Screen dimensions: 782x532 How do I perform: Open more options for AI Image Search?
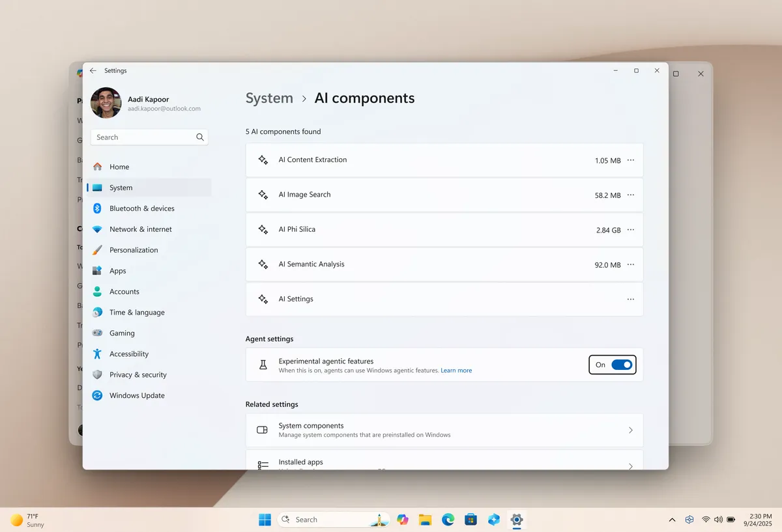(x=630, y=195)
